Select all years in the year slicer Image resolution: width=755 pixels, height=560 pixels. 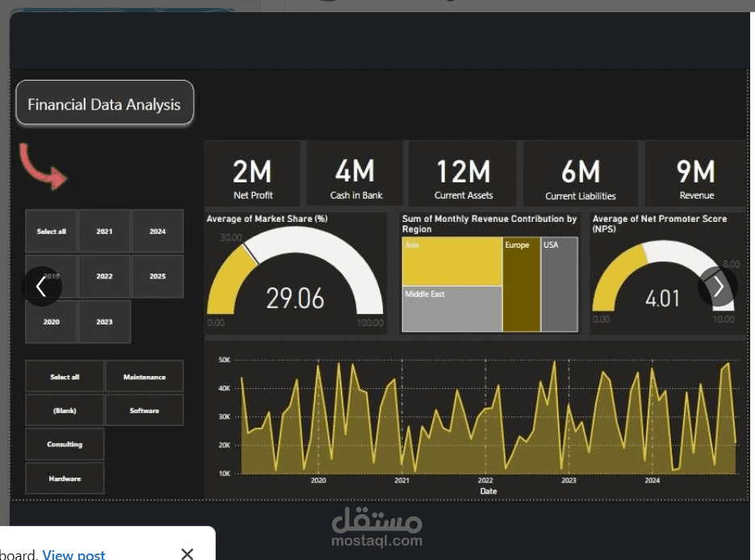(52, 232)
